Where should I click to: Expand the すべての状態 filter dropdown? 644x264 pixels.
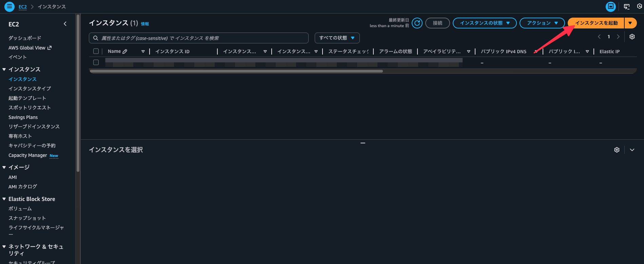[337, 38]
